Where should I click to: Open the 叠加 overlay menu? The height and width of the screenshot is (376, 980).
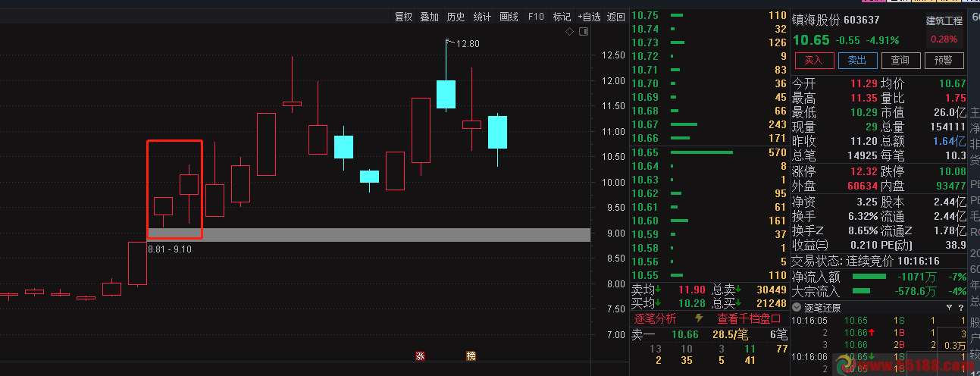pos(430,17)
